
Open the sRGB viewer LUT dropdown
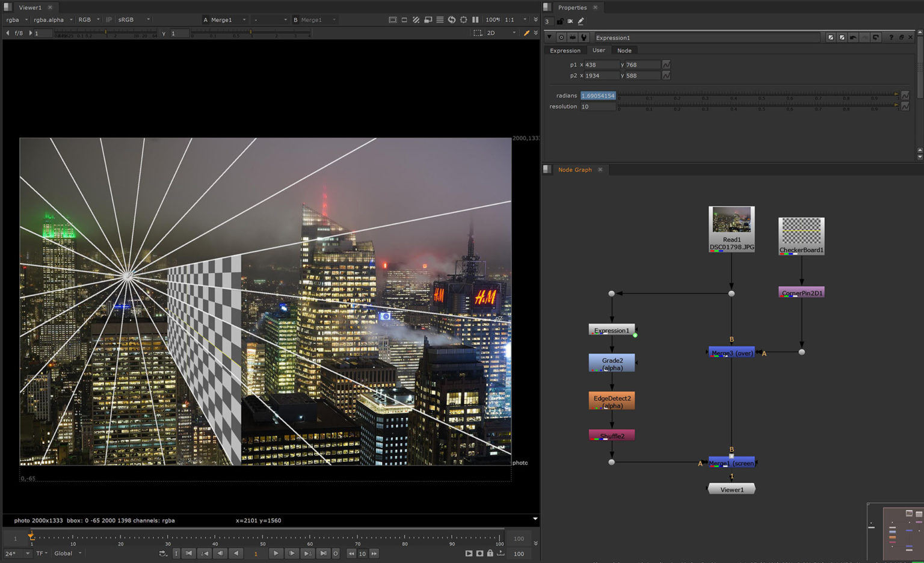point(128,19)
